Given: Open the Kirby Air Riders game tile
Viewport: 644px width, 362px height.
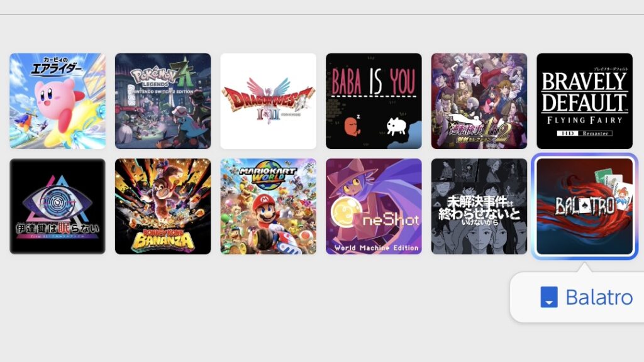Looking at the screenshot, I should click(x=57, y=101).
